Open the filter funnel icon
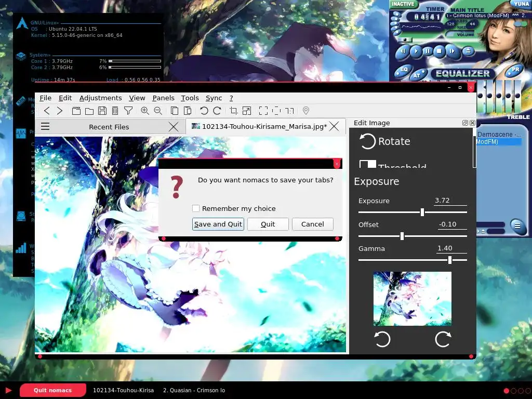The width and height of the screenshot is (532, 399). click(128, 111)
